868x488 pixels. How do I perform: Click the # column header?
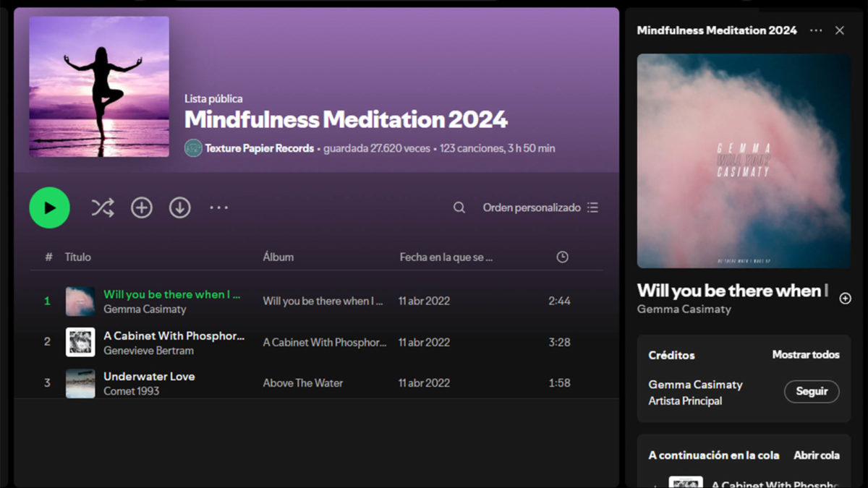[48, 257]
